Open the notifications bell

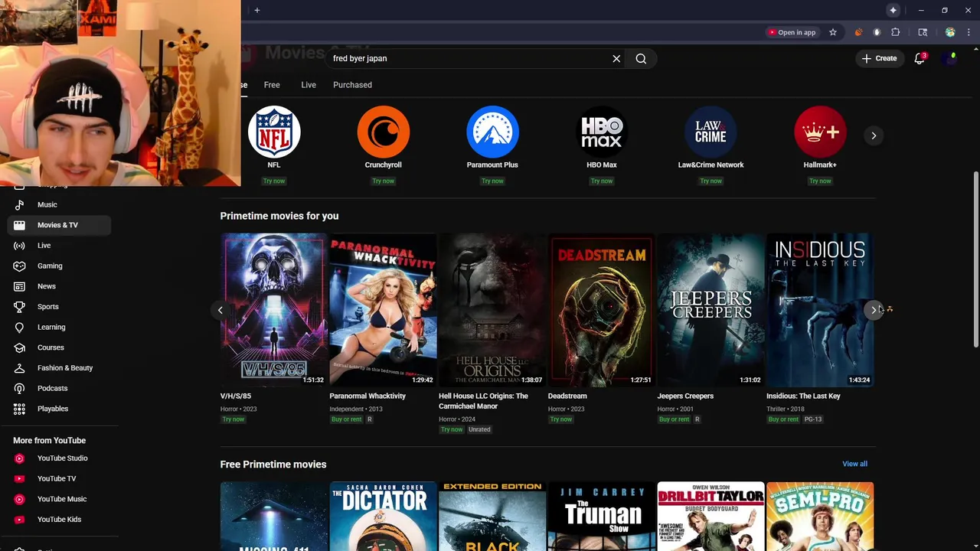pos(920,58)
